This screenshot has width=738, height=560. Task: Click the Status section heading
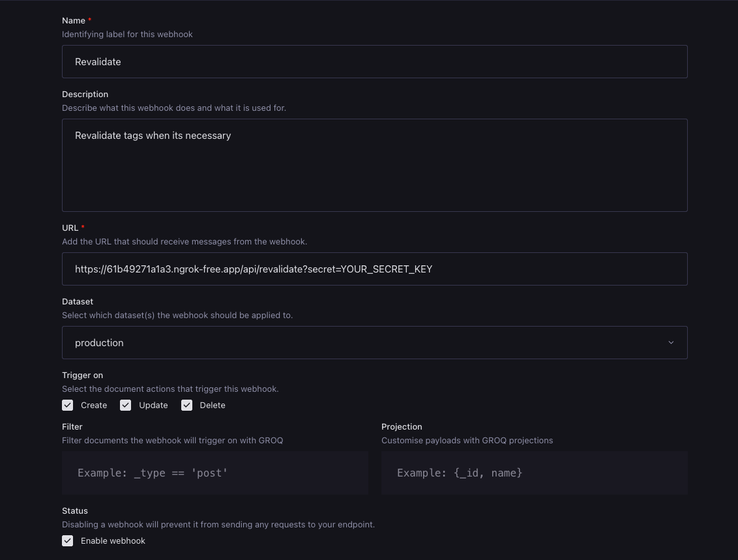pos(74,510)
